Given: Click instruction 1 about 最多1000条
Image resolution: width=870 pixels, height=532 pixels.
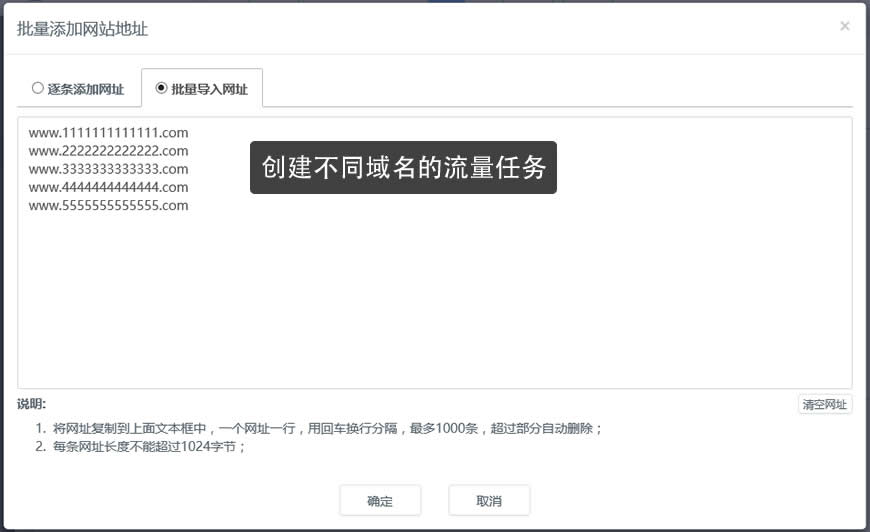Looking at the screenshot, I should 319,428.
